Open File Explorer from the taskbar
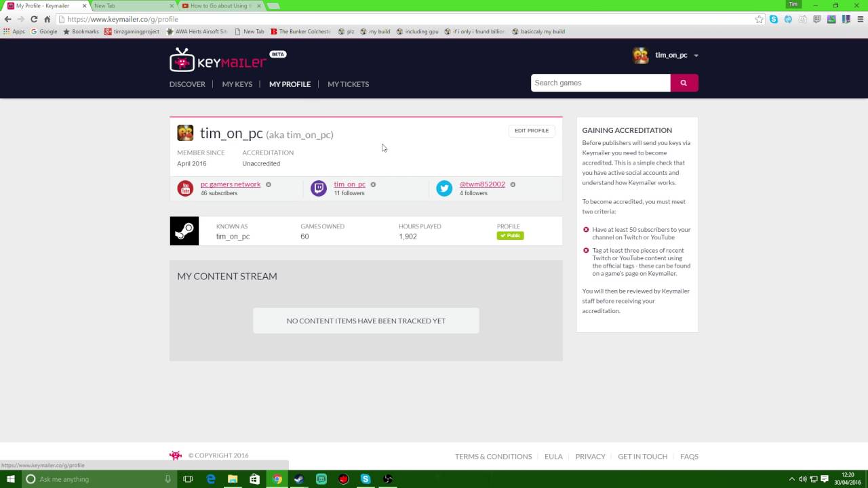Viewport: 868px width, 488px height. point(233,479)
